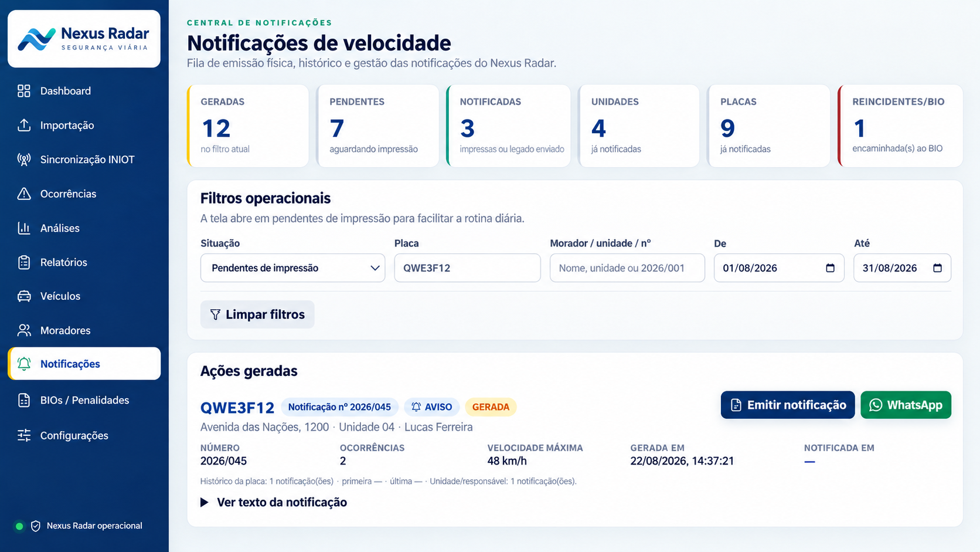Viewport: 980px width, 552px height.
Task: Click the Configurações sliders icon
Action: [24, 435]
